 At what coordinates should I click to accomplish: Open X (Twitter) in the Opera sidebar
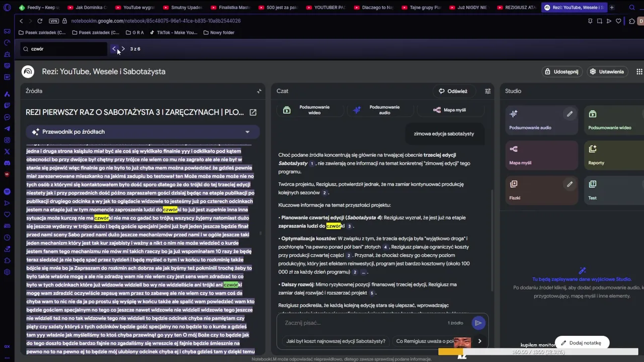pyautogui.click(x=7, y=151)
